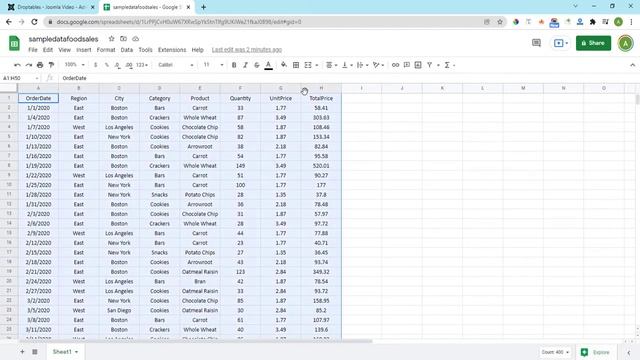
Task: Click the Redo icon in the toolbar
Action: 29,65
